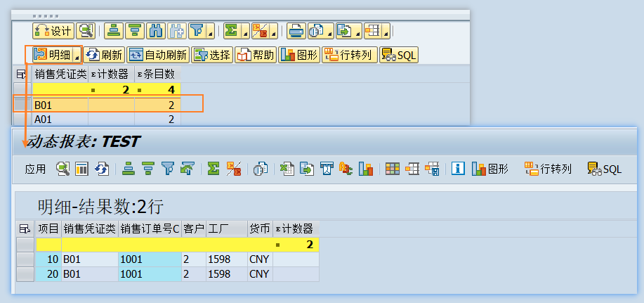This screenshot has height=303, width=644.
Task: Expand the filter dropdown arrow in upper toolbar
Action: pyautogui.click(x=210, y=31)
